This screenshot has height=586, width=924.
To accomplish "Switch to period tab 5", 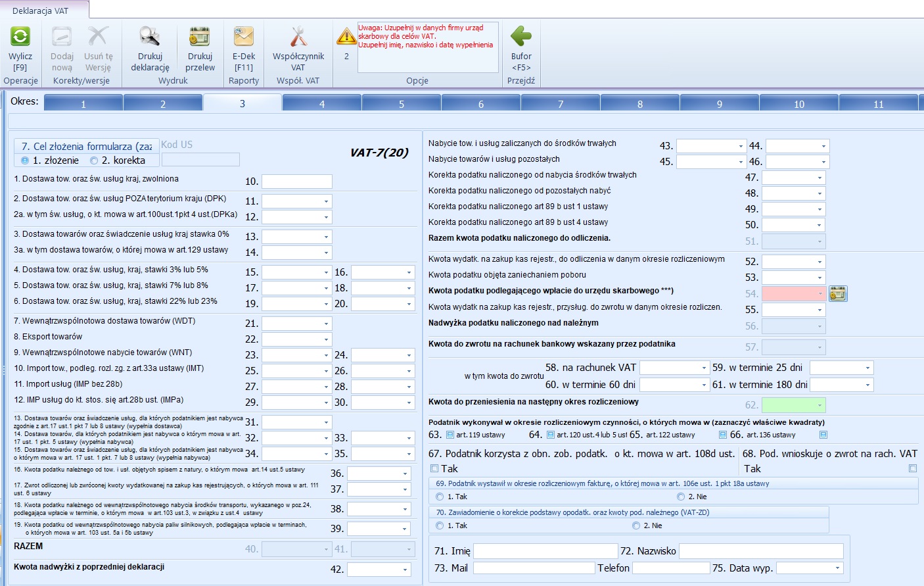I will [402, 103].
